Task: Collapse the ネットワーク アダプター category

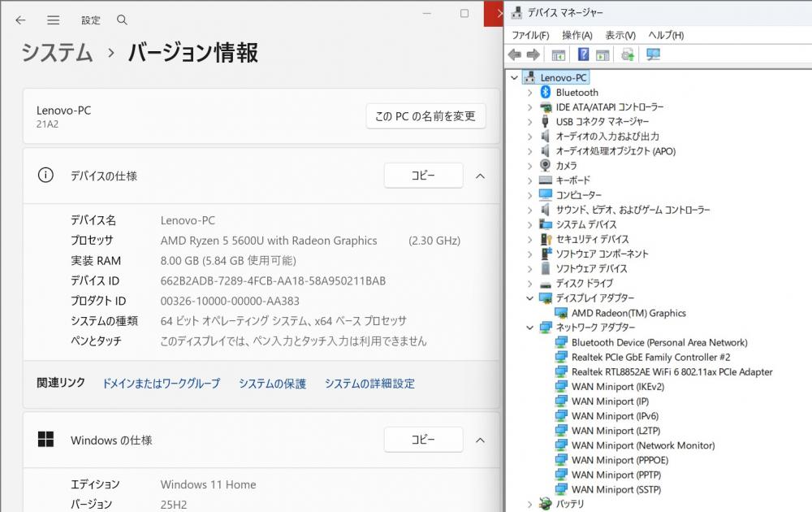Action: (530, 328)
